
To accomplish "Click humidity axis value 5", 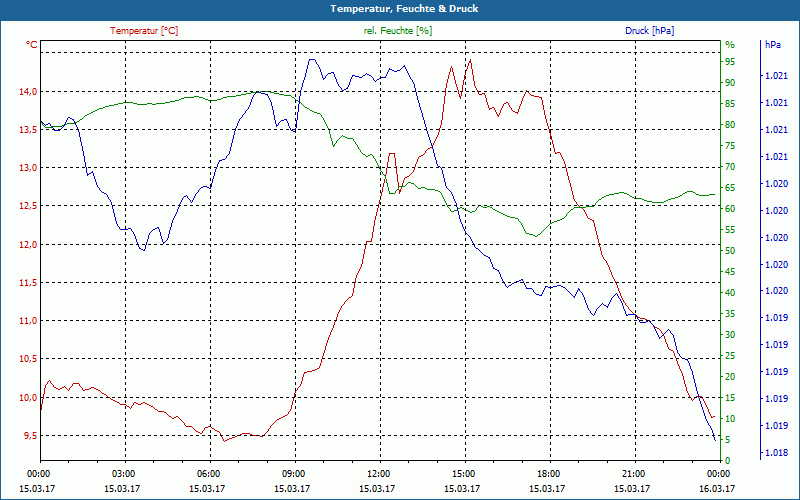I will [x=728, y=440].
